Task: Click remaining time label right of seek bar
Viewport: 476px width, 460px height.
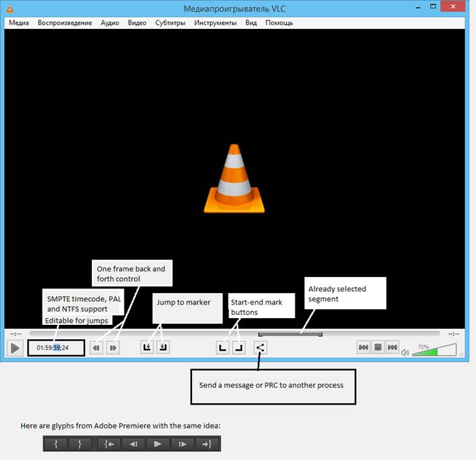Action: tap(454, 334)
